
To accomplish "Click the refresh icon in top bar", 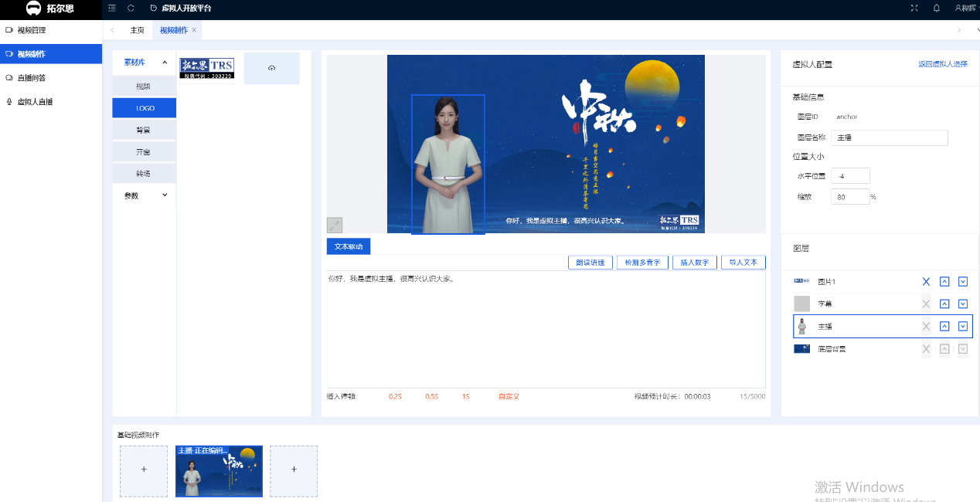I will click(131, 8).
